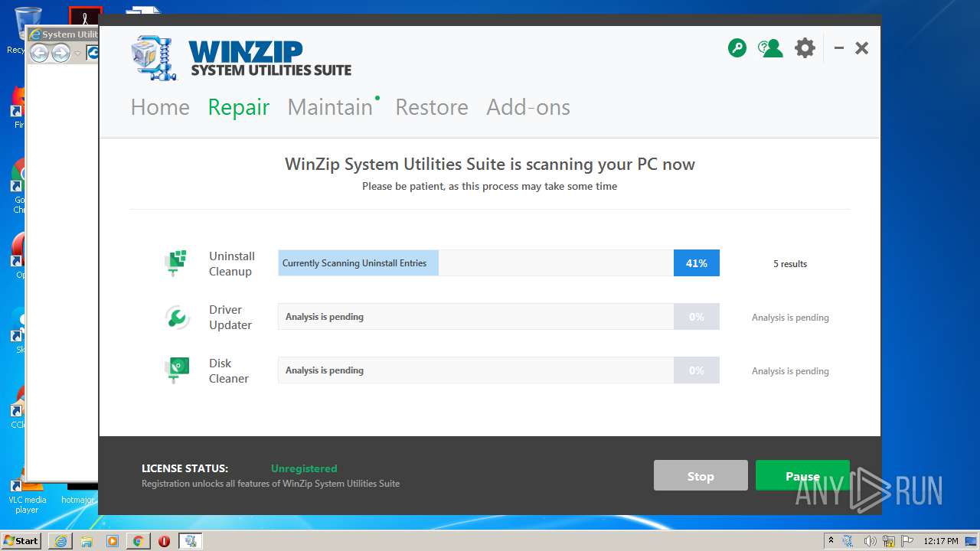
Task: Go to the Maintain tab
Action: pyautogui.click(x=330, y=107)
